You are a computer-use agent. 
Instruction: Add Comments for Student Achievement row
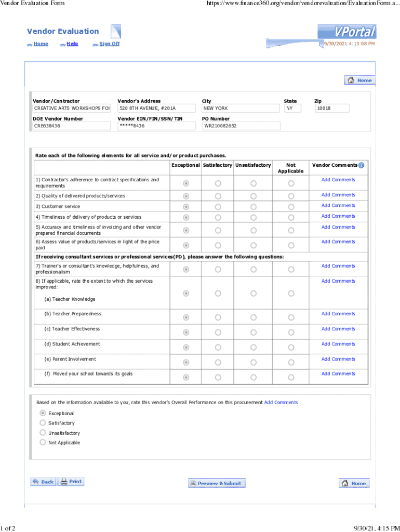[x=338, y=344]
